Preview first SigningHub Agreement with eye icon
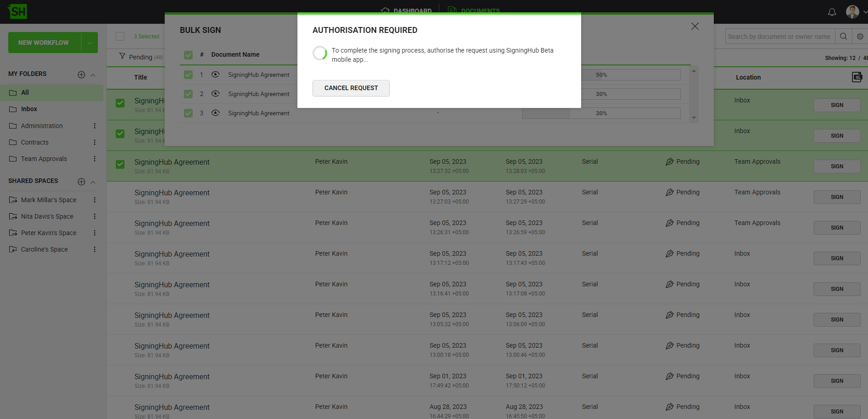The image size is (868, 419). click(x=216, y=75)
